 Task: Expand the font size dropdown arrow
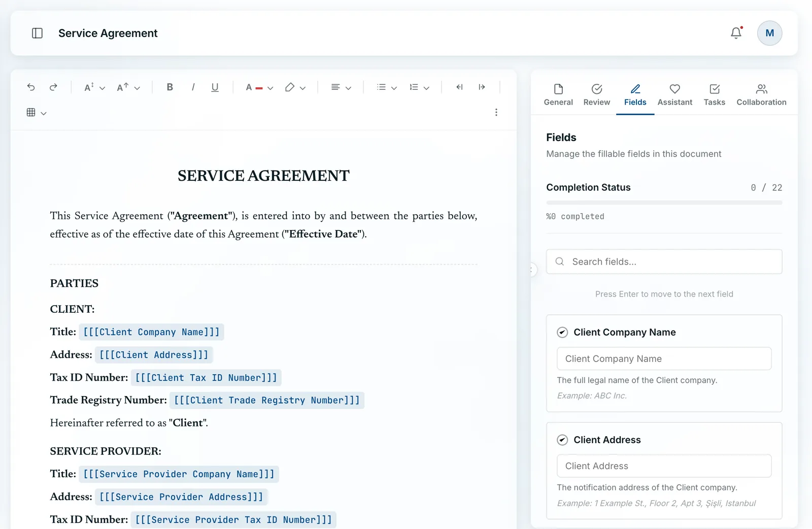[x=137, y=88]
